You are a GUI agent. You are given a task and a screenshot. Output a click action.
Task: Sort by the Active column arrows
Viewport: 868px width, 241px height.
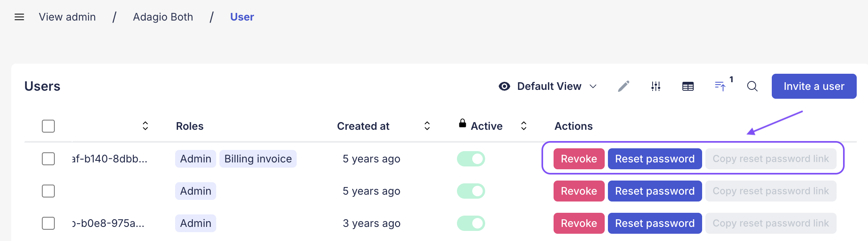point(523,126)
